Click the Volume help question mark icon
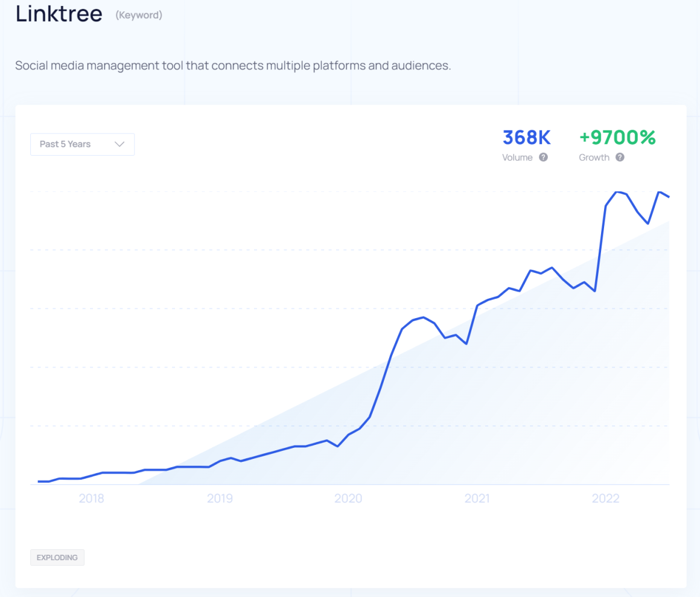Screen dimensions: 700x597 click(543, 157)
